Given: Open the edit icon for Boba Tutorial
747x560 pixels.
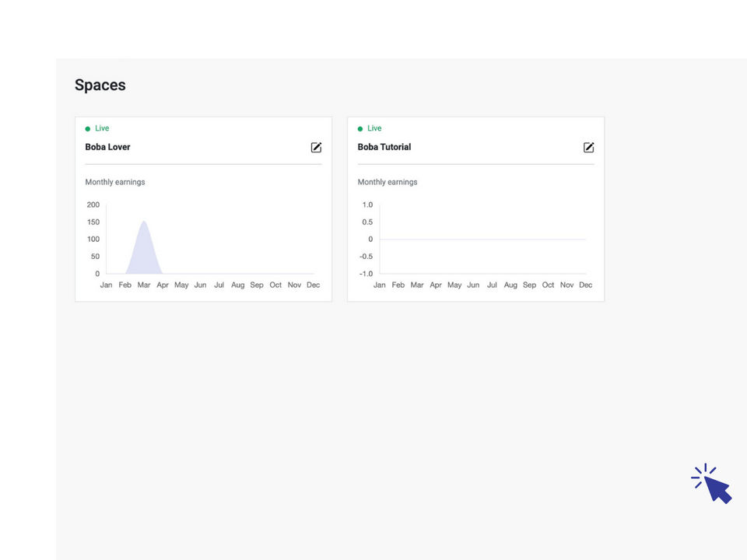Looking at the screenshot, I should 589,148.
